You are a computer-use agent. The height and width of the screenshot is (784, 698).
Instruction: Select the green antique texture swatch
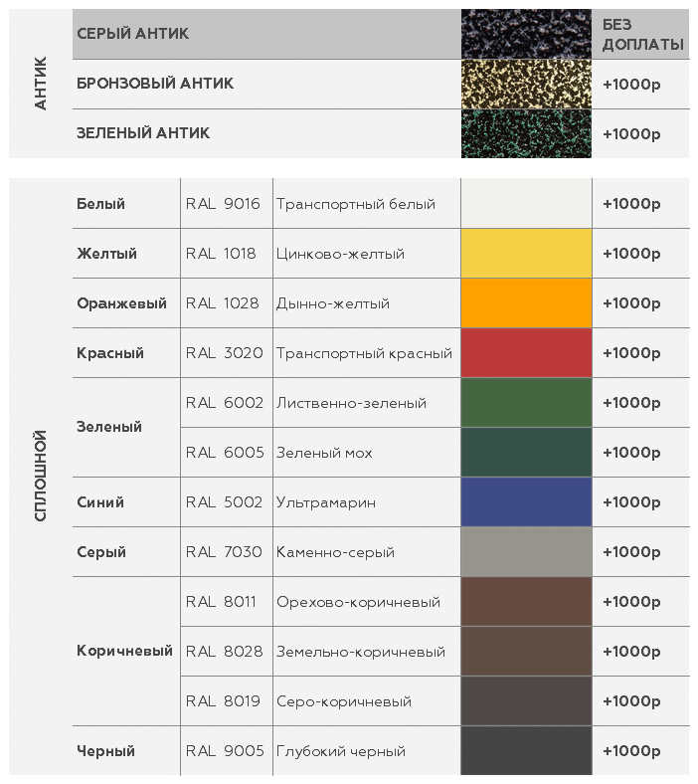(526, 133)
